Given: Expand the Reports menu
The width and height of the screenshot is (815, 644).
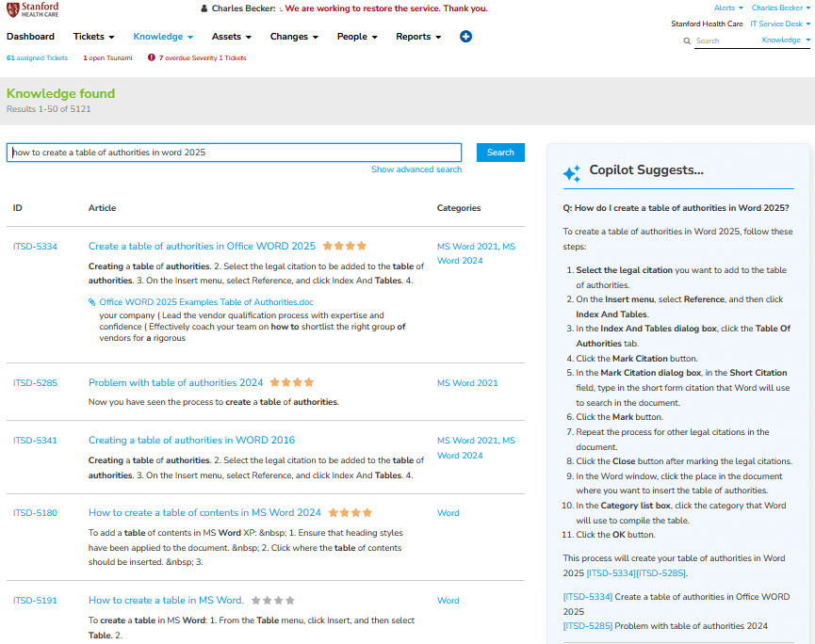Looking at the screenshot, I should click(418, 37).
